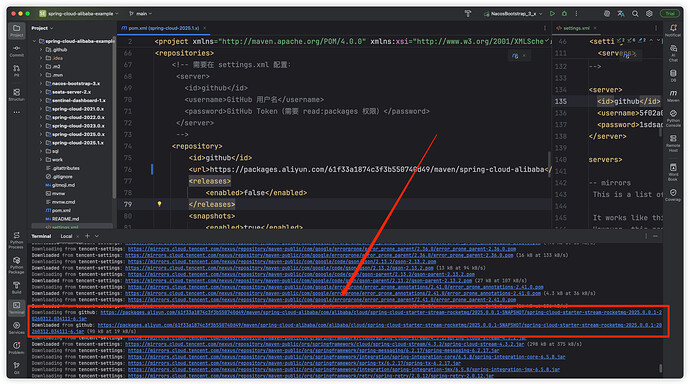The height and width of the screenshot is (384, 690).
Task: Close the pom.xml editor tab
Action: click(x=205, y=28)
